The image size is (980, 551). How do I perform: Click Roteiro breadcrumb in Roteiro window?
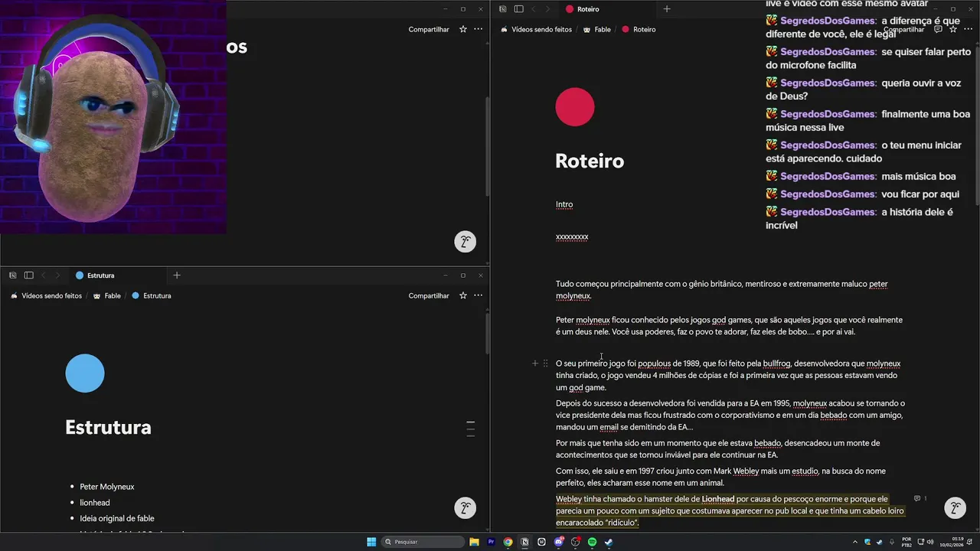(x=639, y=29)
